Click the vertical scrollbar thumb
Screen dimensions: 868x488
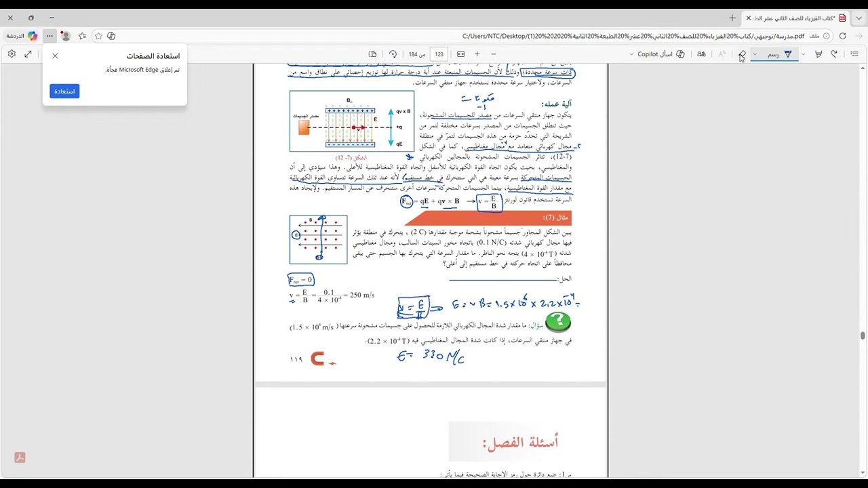pyautogui.click(x=863, y=335)
